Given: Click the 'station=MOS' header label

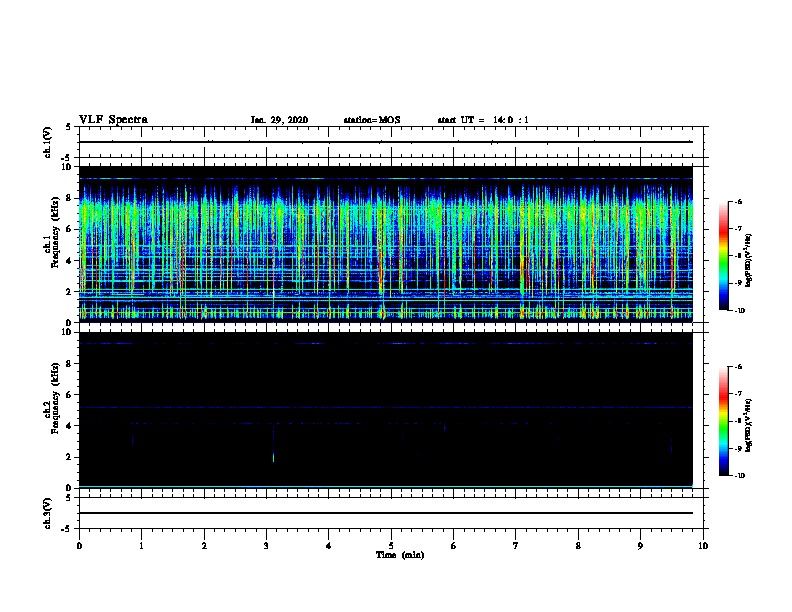Looking at the screenshot, I should 372,120.
